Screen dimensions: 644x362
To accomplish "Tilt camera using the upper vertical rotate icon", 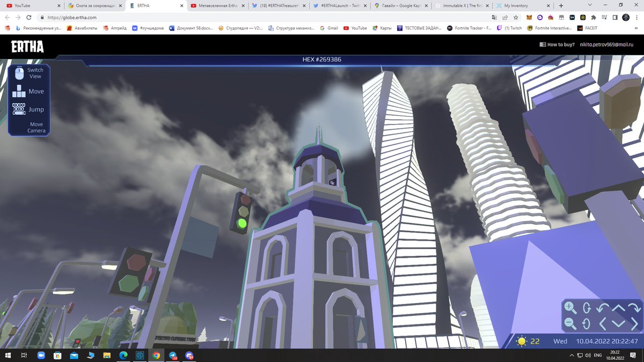I will 587,308.
